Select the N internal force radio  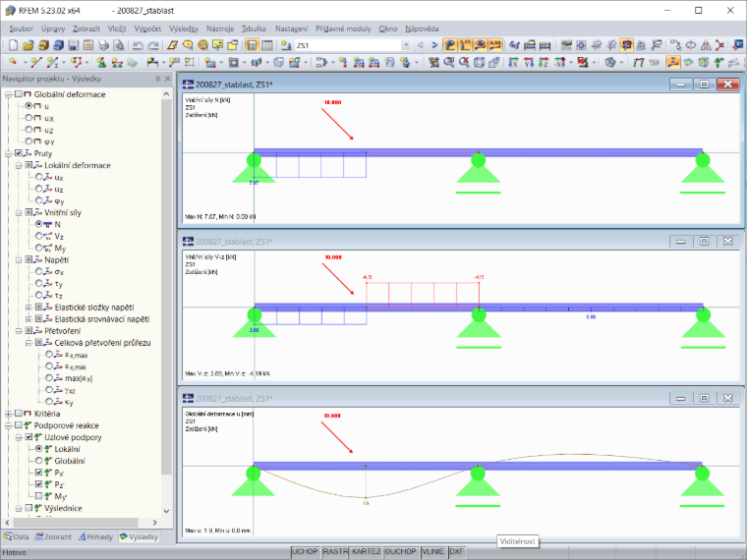tap(39, 224)
